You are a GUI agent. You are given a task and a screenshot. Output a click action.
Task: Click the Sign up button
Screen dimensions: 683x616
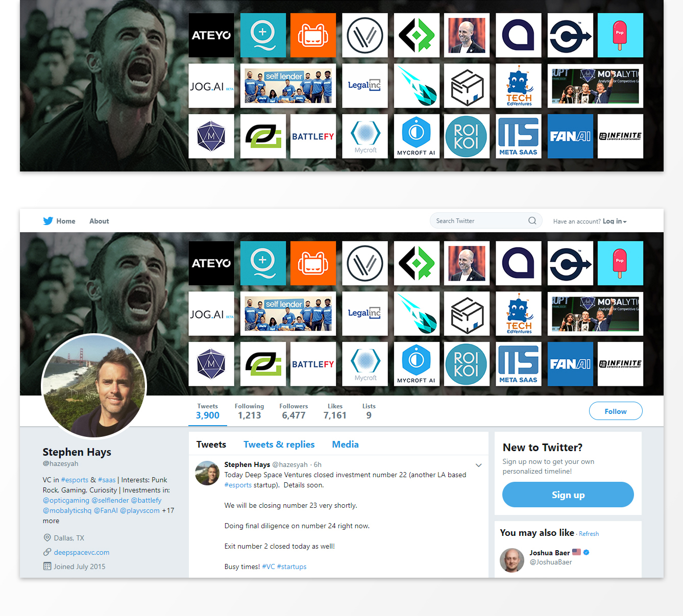click(x=568, y=495)
